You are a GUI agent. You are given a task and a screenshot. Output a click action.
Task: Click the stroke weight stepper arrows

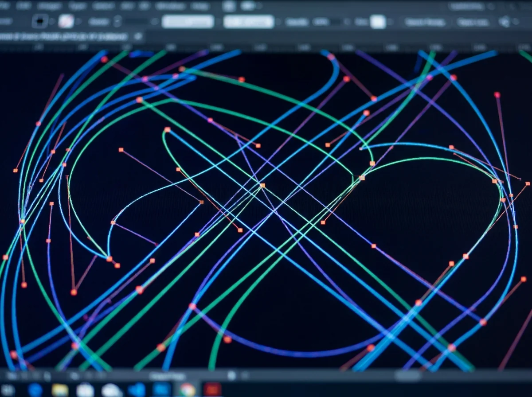click(x=117, y=21)
